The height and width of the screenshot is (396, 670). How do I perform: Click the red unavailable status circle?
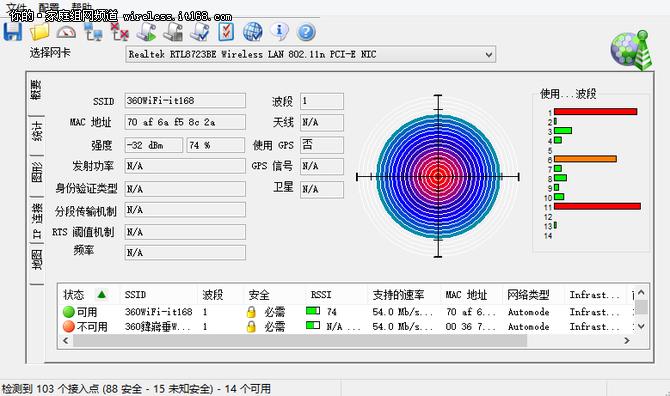tap(68, 327)
